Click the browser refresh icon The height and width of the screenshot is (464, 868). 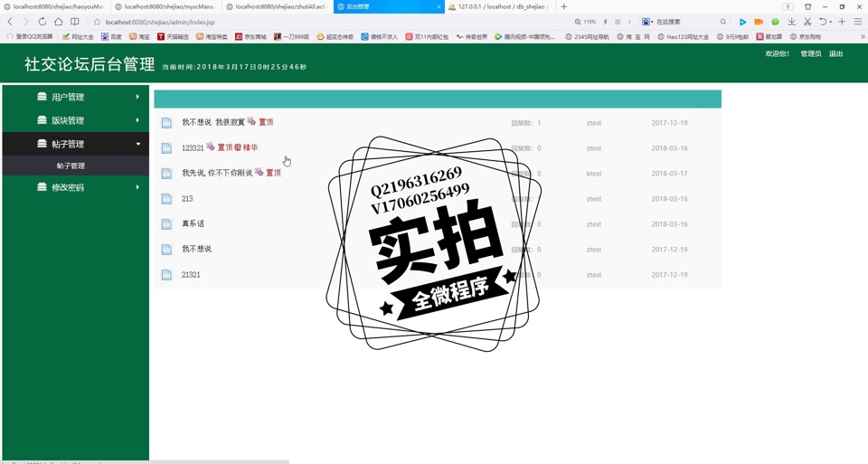(x=42, y=22)
